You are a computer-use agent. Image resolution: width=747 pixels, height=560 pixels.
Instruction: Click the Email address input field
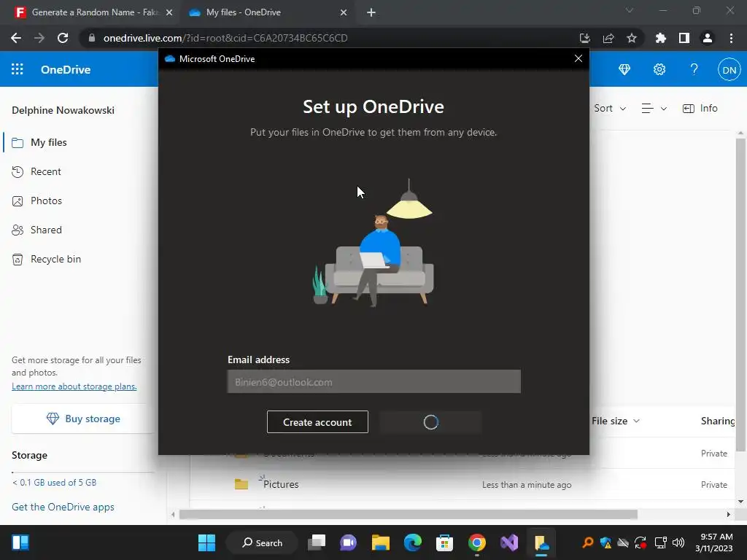click(374, 382)
